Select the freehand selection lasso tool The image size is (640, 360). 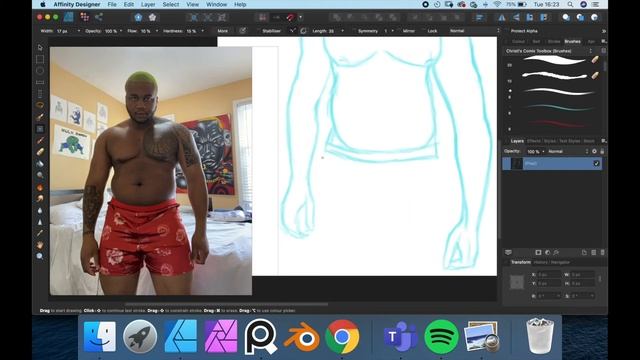40,105
